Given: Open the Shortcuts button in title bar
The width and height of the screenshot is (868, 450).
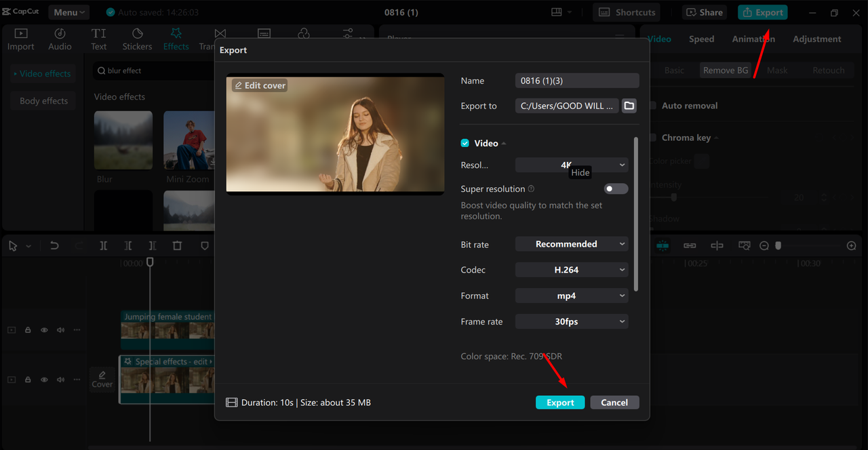Looking at the screenshot, I should 628,12.
